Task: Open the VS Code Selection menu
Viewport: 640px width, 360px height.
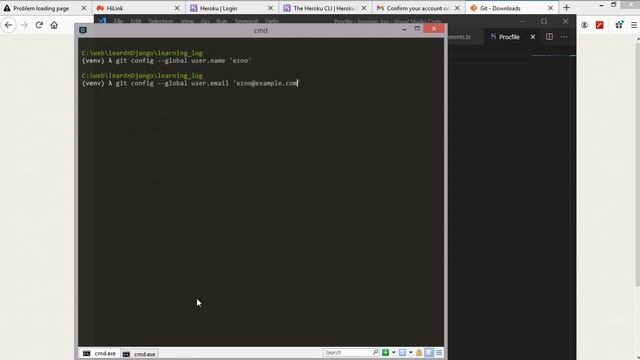Action: [x=160, y=21]
